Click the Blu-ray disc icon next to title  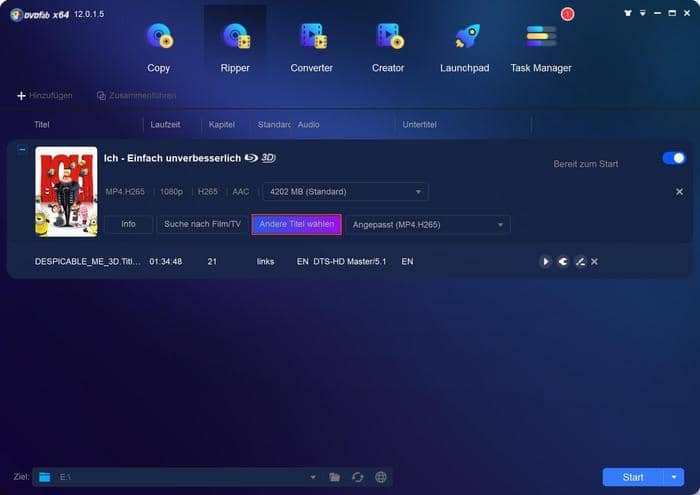[251, 158]
